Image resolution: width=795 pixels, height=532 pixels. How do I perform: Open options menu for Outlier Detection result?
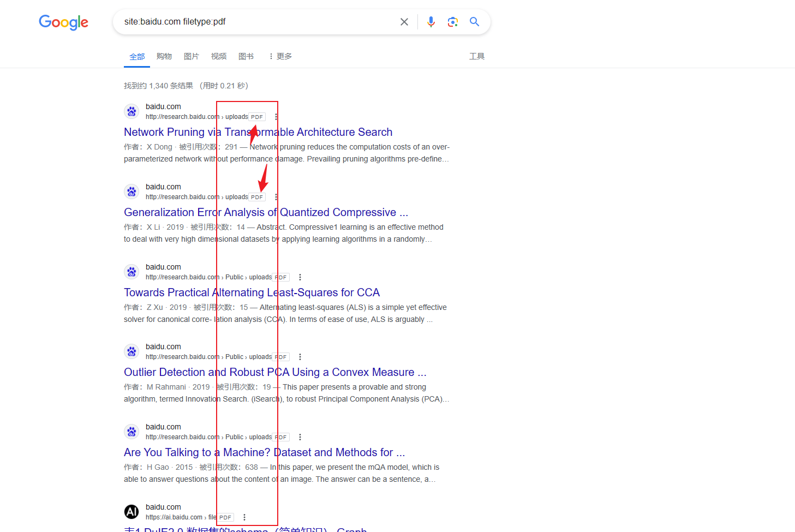pos(300,357)
